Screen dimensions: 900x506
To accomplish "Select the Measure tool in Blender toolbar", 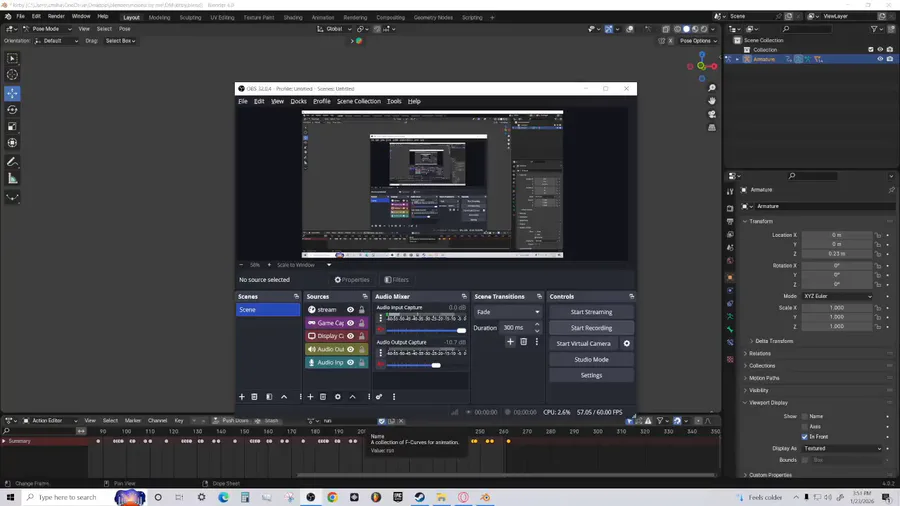I will tap(12, 179).
